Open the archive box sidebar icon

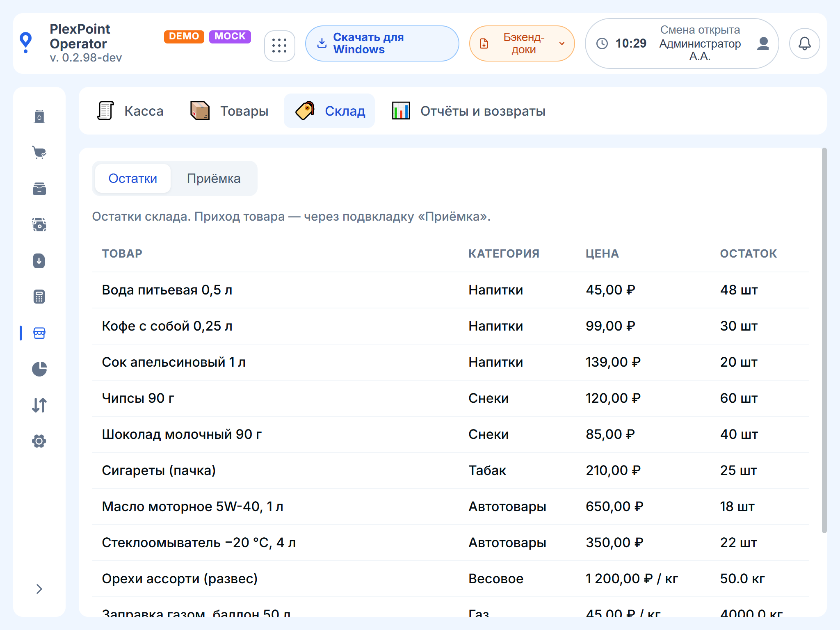[x=39, y=189]
